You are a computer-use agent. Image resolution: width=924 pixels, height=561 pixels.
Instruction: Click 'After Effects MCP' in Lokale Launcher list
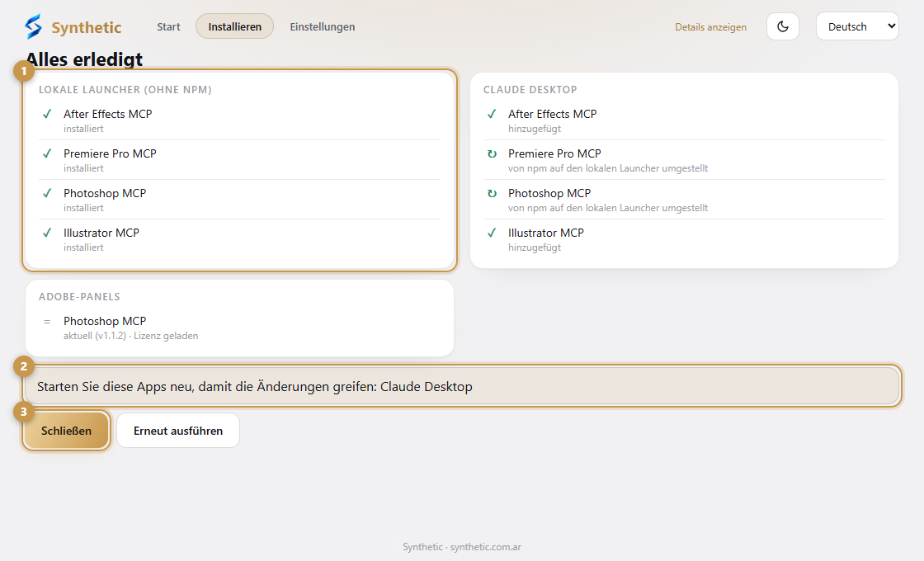(108, 114)
